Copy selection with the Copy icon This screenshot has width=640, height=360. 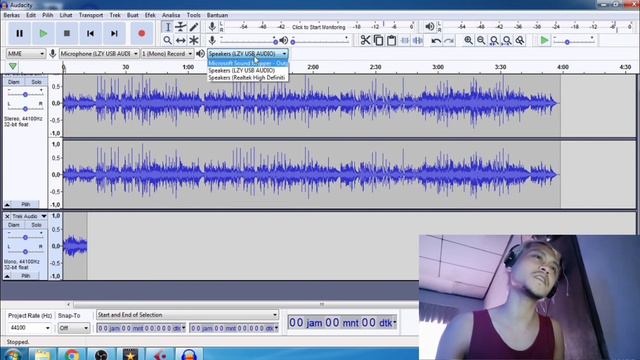(x=378, y=40)
